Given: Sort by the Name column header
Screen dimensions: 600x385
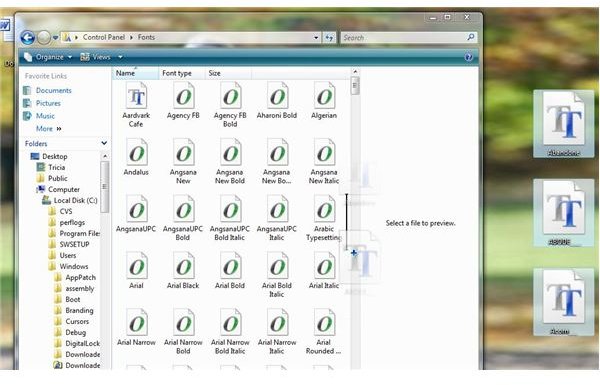Looking at the screenshot, I should pyautogui.click(x=135, y=73).
